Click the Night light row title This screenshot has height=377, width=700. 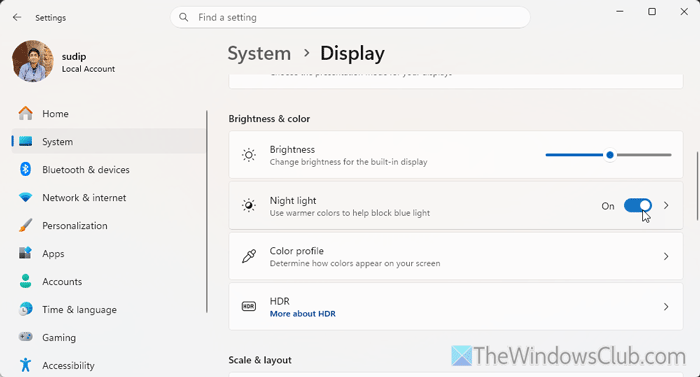pos(293,201)
